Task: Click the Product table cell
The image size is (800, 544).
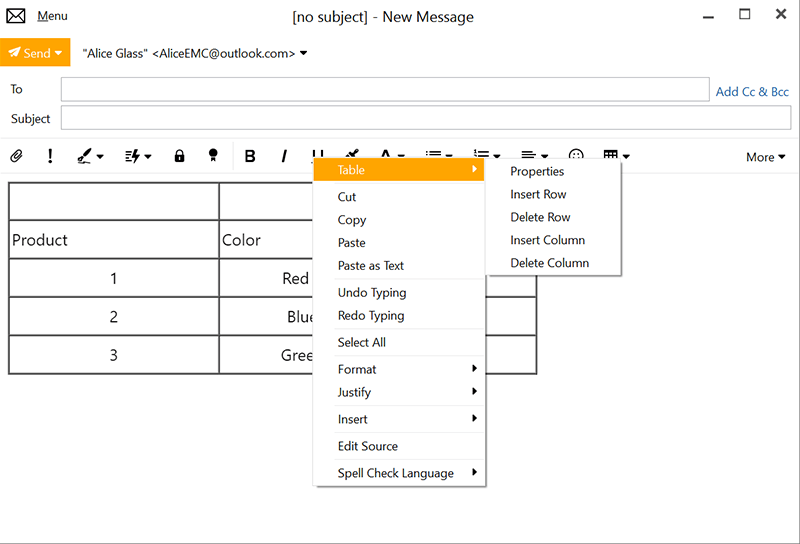Action: pyautogui.click(x=114, y=240)
